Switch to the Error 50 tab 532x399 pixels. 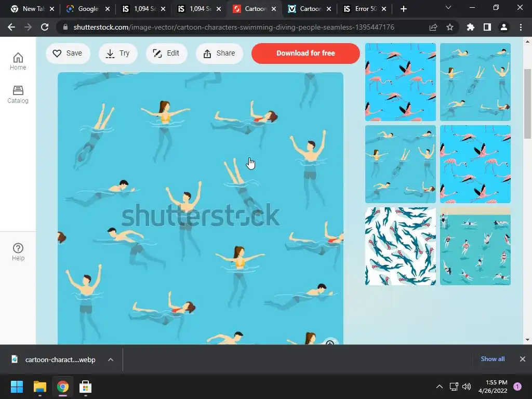362,9
